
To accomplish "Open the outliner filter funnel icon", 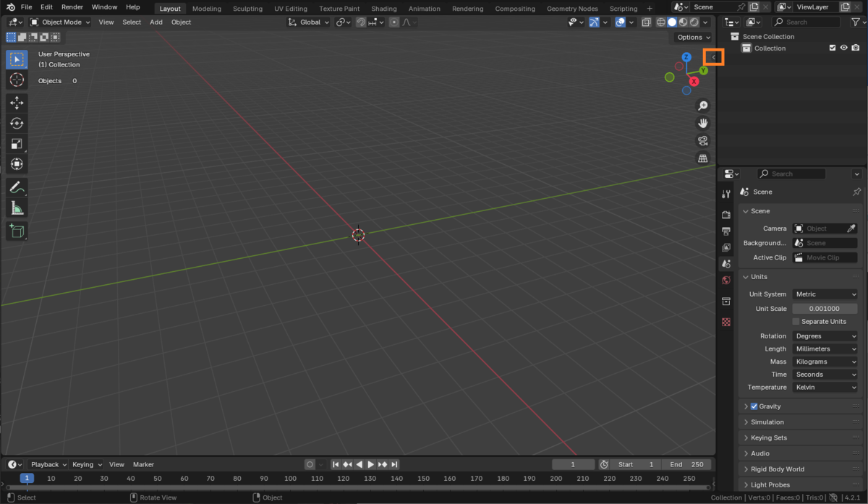I will click(x=855, y=22).
